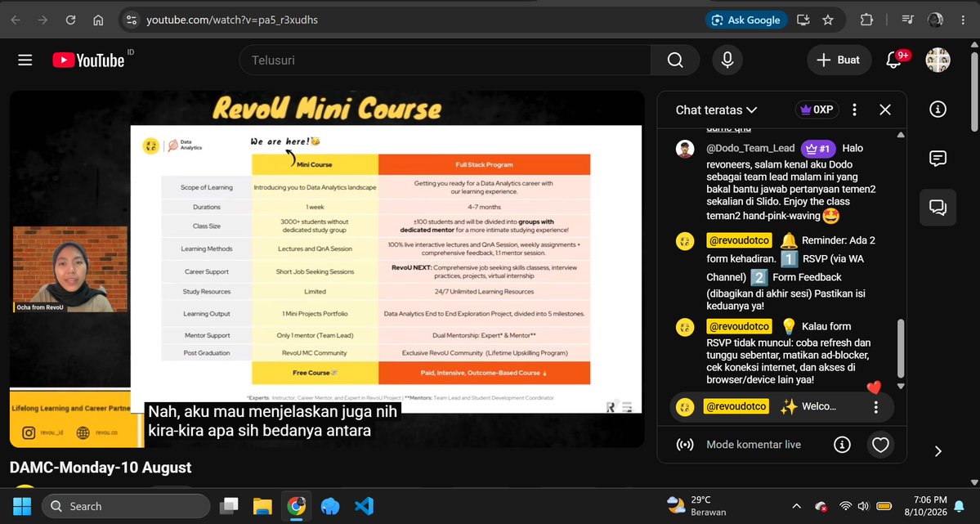Open options for pinned Welcome message
Viewport: 980px width, 524px height.
point(875,407)
